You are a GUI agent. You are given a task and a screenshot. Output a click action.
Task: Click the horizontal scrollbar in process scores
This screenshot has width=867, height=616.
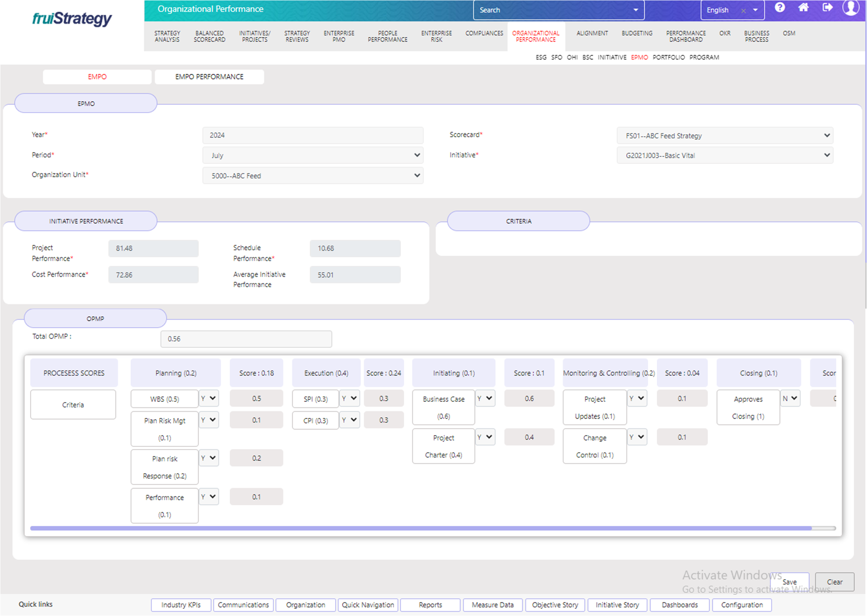420,528
